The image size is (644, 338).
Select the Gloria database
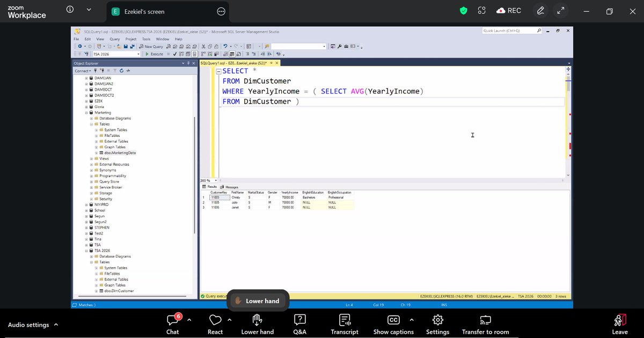[99, 107]
